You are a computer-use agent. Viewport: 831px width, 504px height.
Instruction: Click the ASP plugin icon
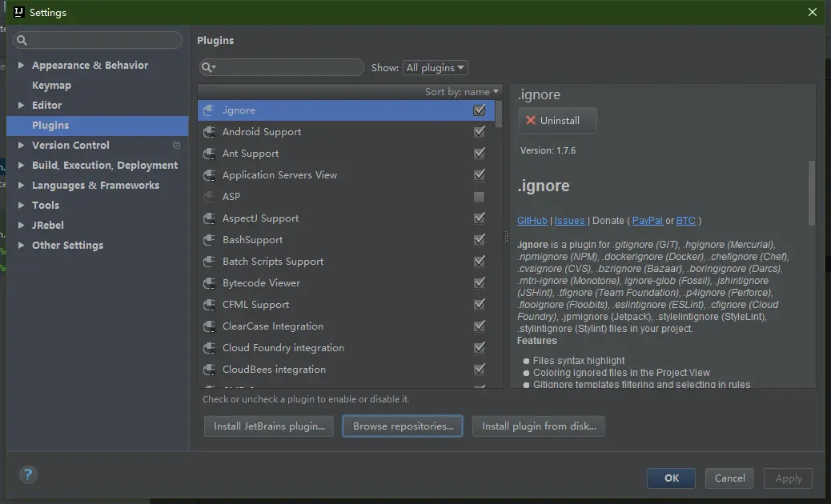tap(209, 197)
